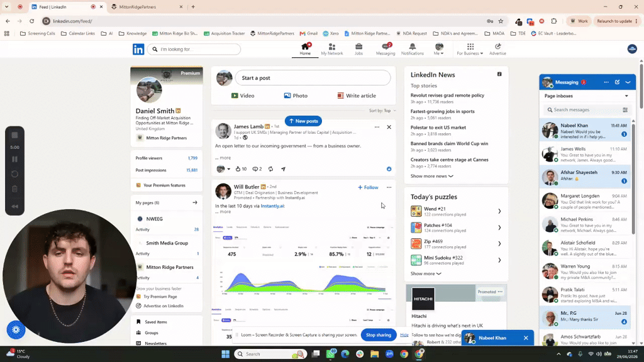Open File Explorer from the taskbar
This screenshot has height=362, width=644.
coord(375,354)
